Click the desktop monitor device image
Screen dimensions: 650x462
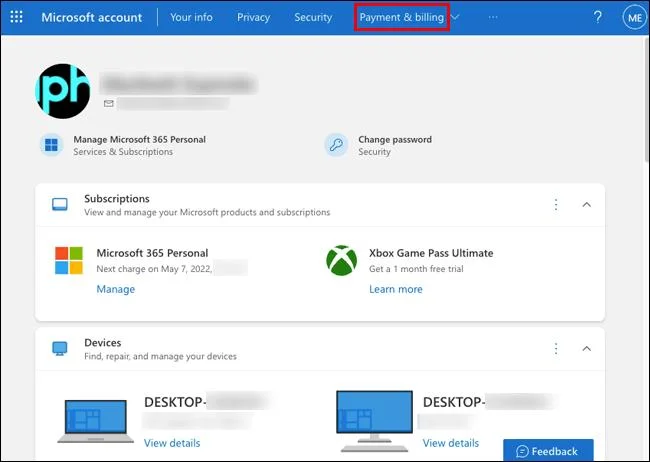coord(374,421)
